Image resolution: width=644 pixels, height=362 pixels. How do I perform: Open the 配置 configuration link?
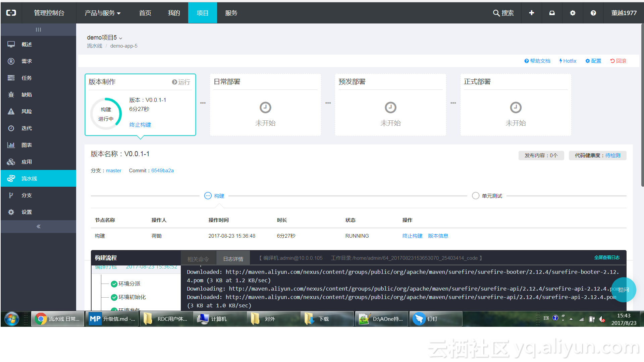coord(593,61)
